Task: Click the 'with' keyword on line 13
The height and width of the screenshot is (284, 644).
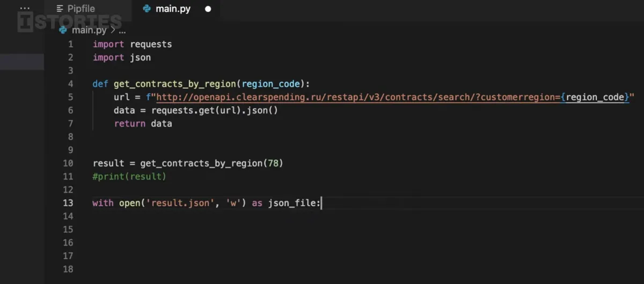Action: click(x=103, y=203)
